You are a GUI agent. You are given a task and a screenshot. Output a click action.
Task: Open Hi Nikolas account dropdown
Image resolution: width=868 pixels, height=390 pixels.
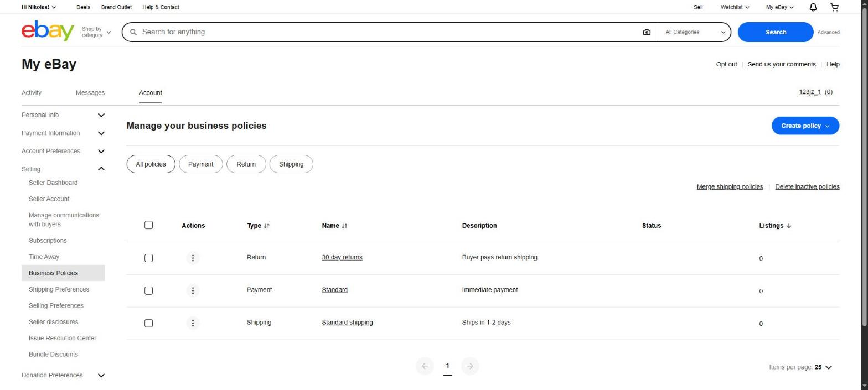coord(38,7)
